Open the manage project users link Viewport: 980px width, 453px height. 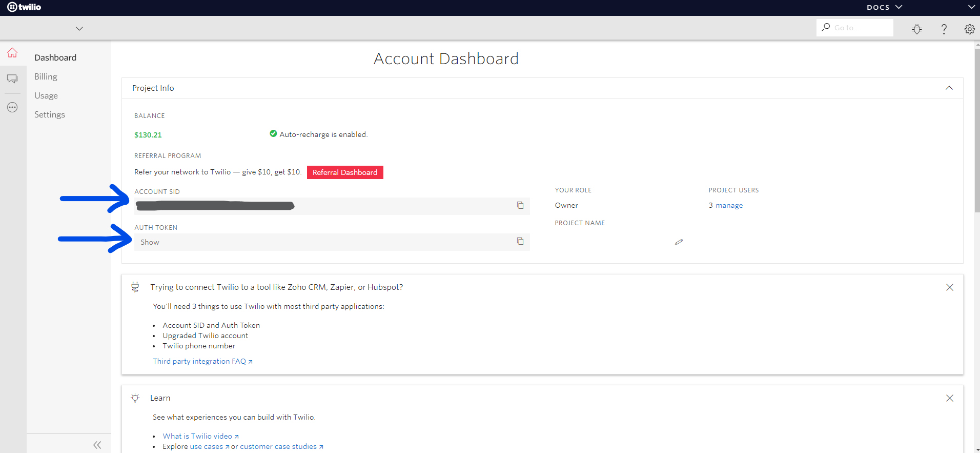[x=729, y=205]
